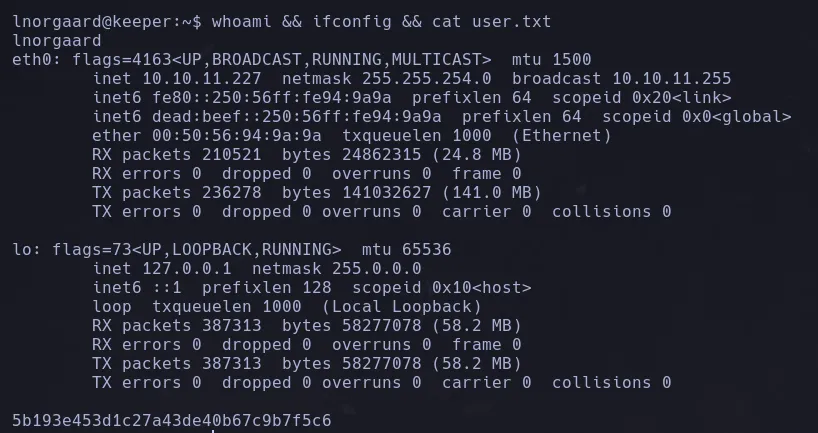Click the broadcast address 10.10.11.255
Image resolution: width=818 pixels, height=433 pixels.
click(671, 78)
